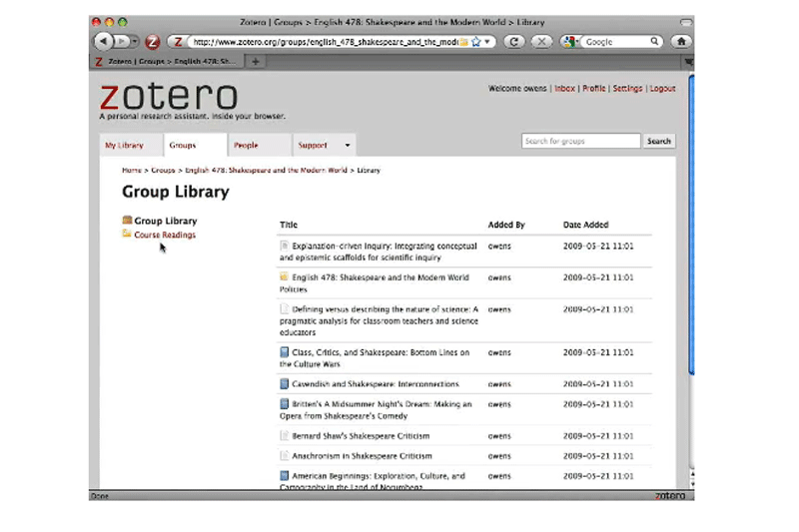Select Group Library in the sidebar
799x532 pixels.
166,221
